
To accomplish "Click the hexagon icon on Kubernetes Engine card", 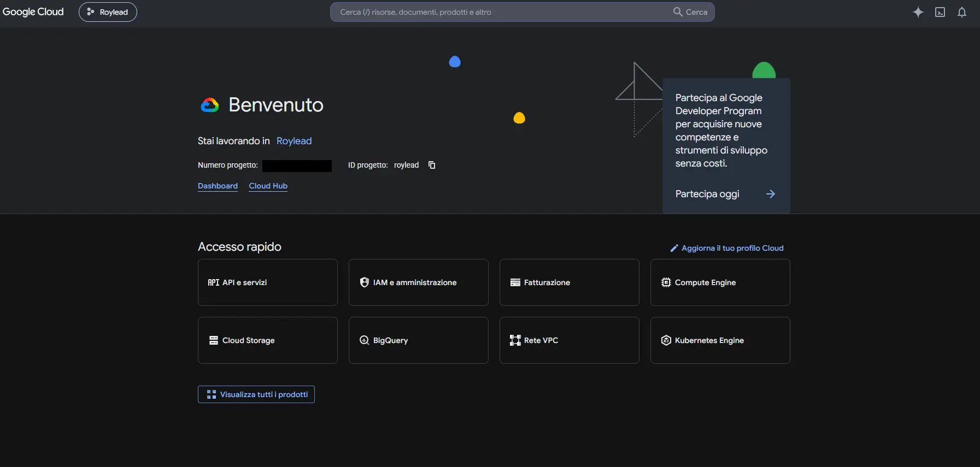I will (666, 340).
